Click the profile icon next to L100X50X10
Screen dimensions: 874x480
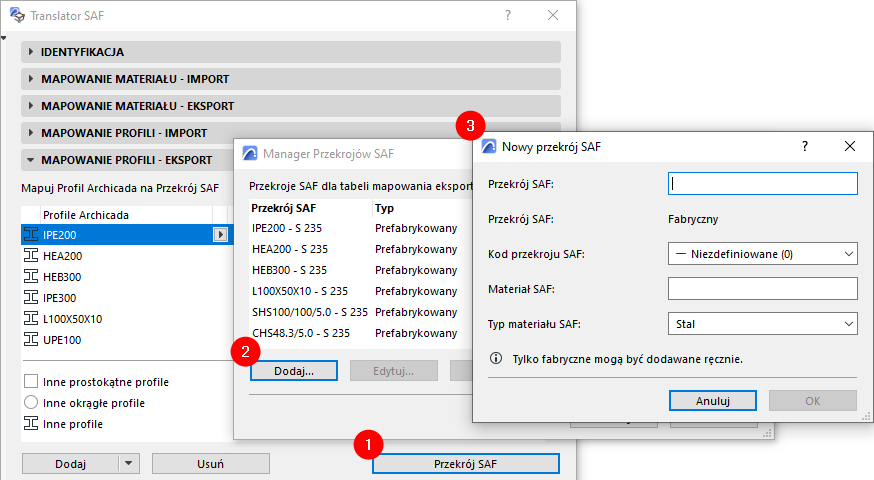point(30,319)
